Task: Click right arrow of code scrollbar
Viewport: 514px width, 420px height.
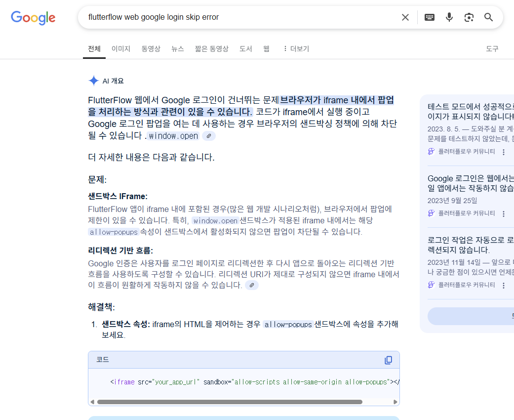Action: click(395, 402)
